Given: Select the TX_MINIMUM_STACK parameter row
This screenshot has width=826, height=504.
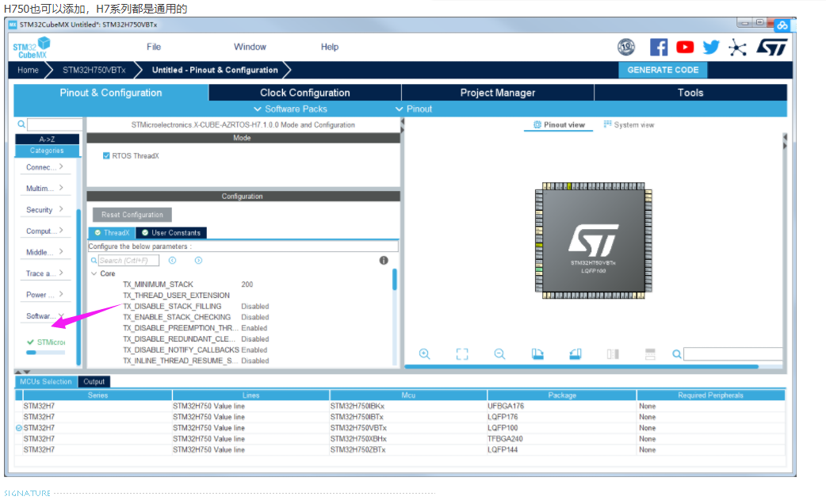Looking at the screenshot, I should 244,284.
